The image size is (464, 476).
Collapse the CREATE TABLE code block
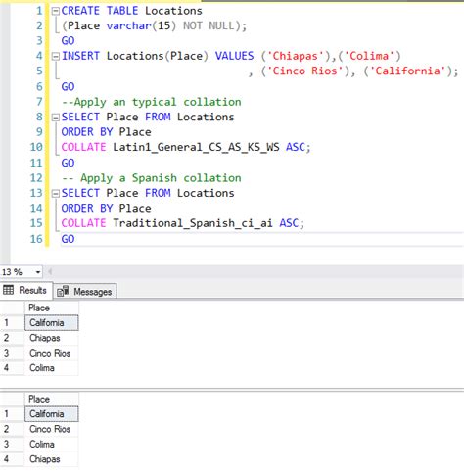click(56, 11)
